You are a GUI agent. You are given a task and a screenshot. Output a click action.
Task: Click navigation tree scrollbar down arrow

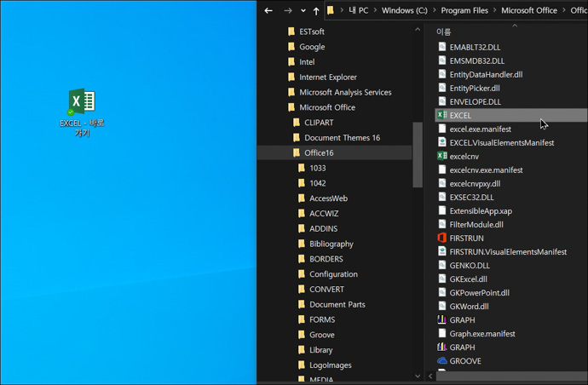tap(418, 376)
